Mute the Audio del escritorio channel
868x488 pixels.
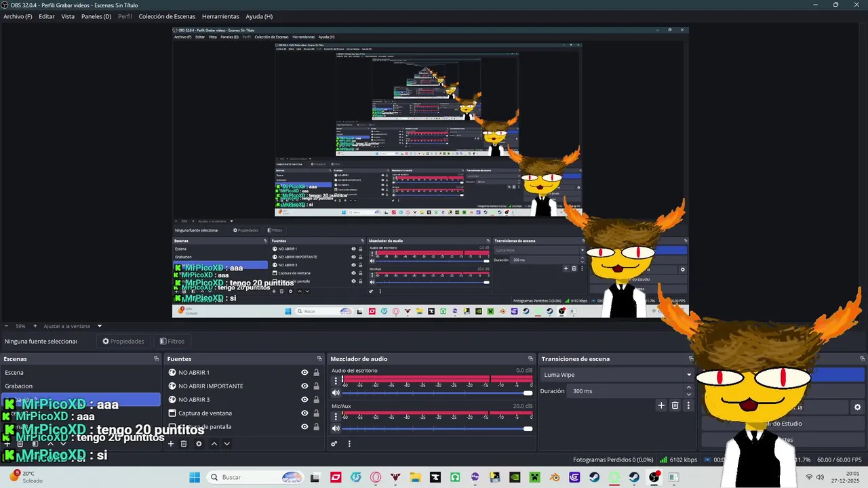(336, 393)
